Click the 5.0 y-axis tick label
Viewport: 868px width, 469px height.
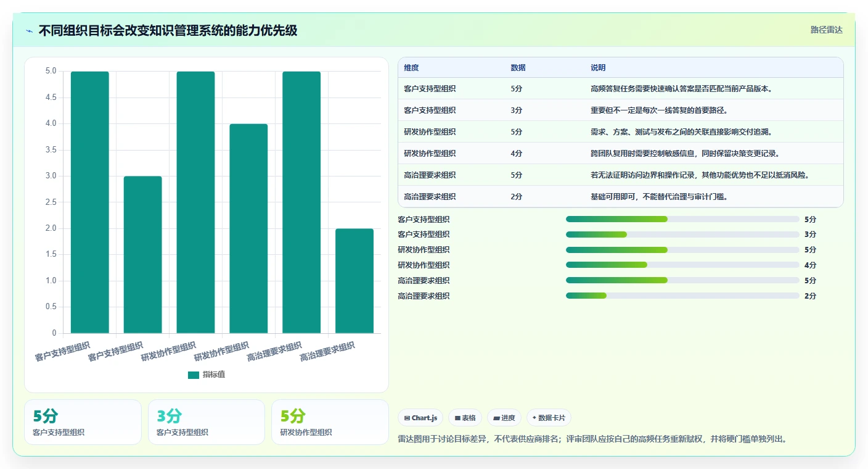coord(51,72)
